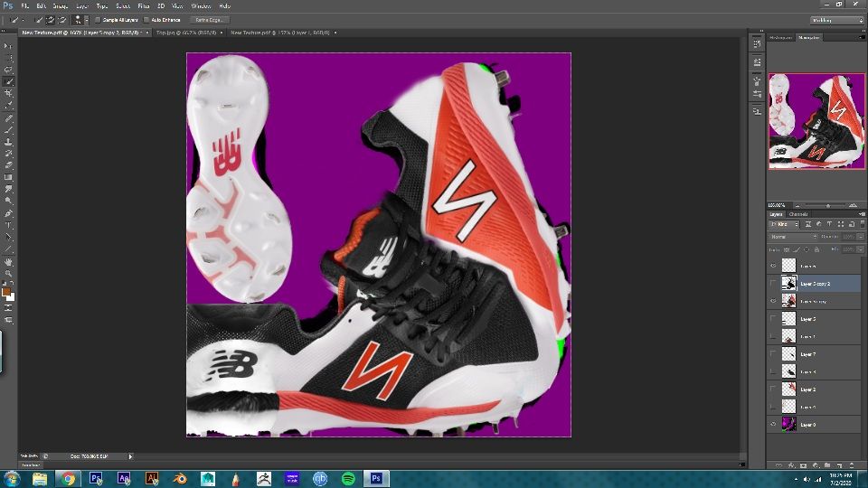Click Lock all padlock icon
868x488 pixels.
(x=816, y=249)
